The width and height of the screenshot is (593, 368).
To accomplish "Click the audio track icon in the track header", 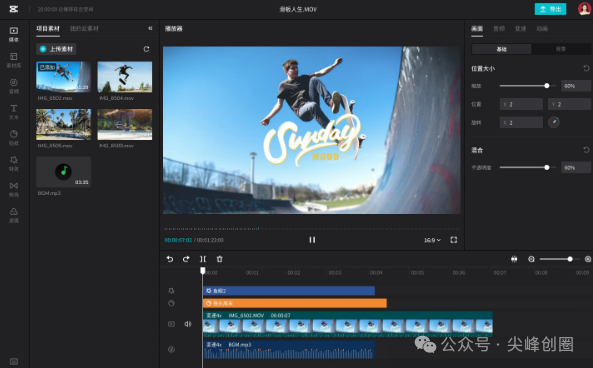I will pos(171,349).
